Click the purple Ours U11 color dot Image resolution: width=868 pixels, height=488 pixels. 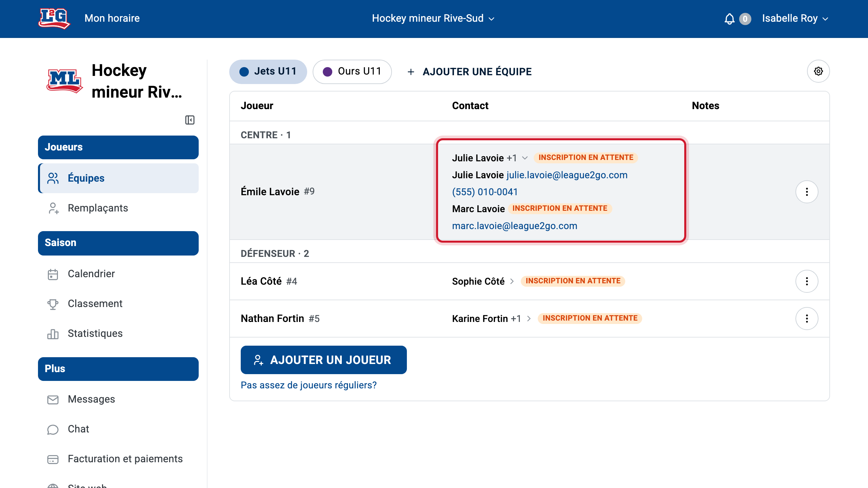click(x=327, y=72)
